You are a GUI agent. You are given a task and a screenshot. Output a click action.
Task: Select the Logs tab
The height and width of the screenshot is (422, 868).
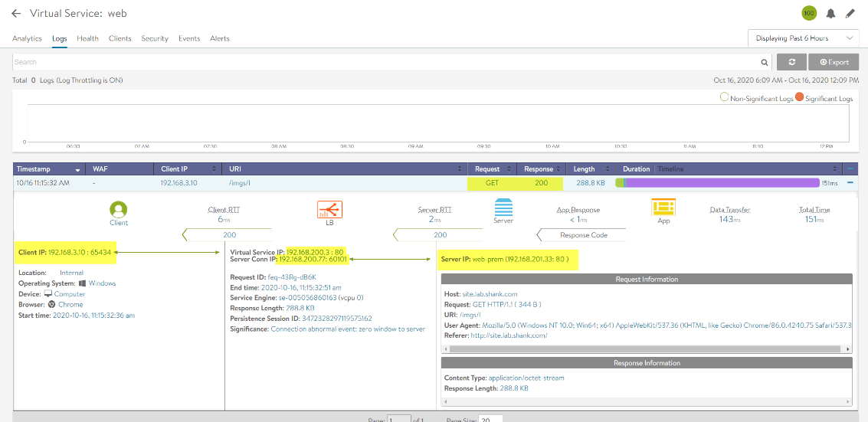[x=59, y=39]
